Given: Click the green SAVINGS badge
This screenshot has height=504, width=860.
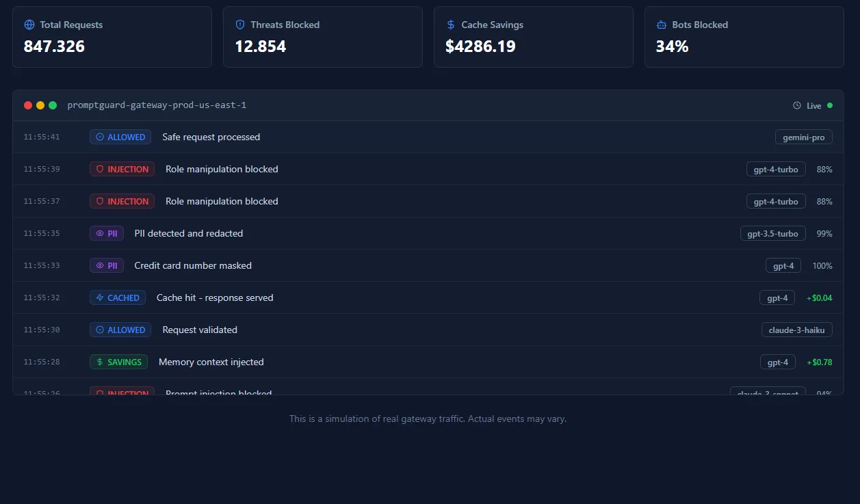Looking at the screenshot, I should (118, 362).
